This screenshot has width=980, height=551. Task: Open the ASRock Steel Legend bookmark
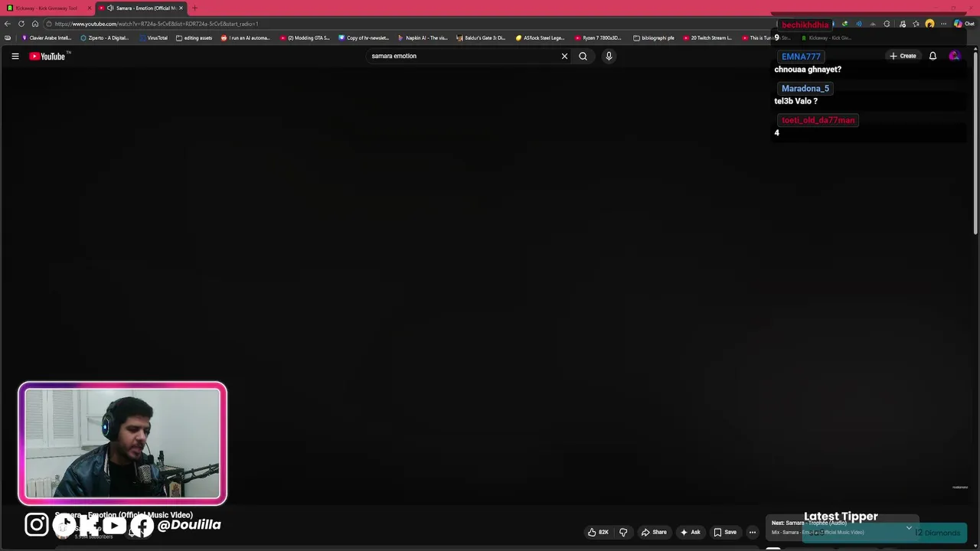tap(540, 37)
